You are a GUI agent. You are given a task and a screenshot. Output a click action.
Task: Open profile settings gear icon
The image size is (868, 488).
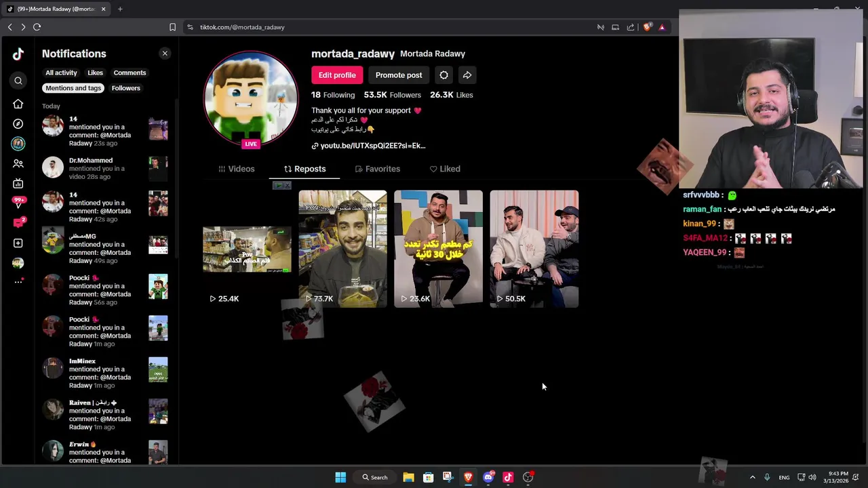click(x=443, y=75)
